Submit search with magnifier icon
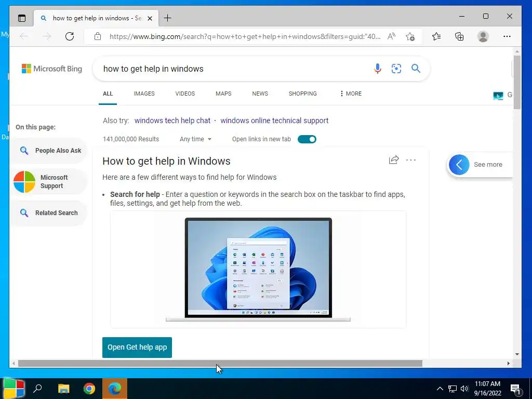 coord(416,69)
